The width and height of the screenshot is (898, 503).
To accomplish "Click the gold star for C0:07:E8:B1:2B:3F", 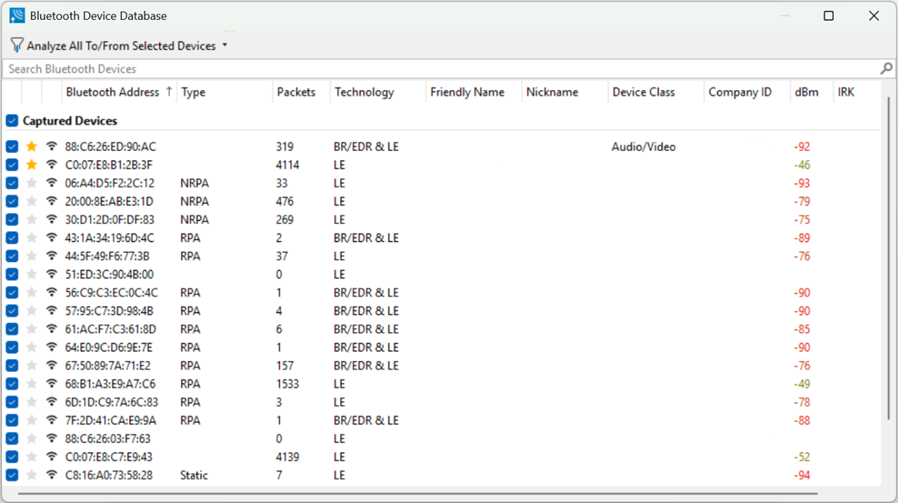I will click(x=31, y=165).
